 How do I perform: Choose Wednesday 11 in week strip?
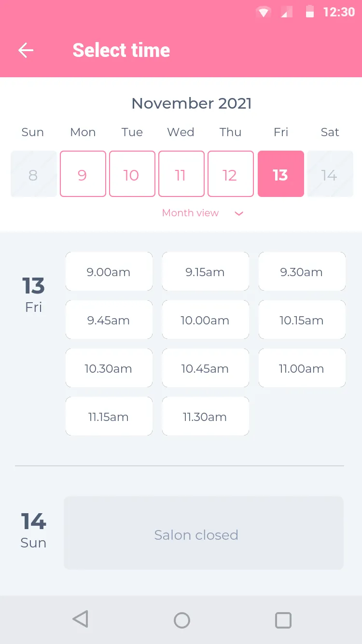pos(181,174)
